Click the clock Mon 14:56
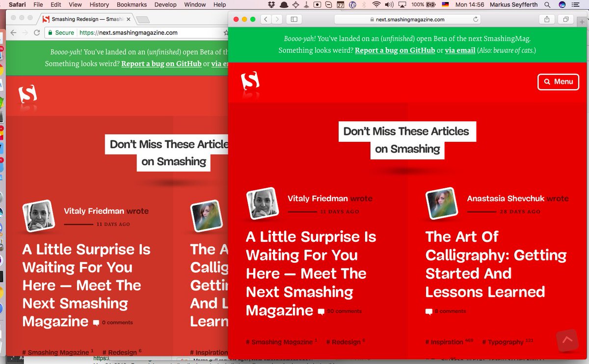This screenshot has height=364, width=589. pos(470,4)
